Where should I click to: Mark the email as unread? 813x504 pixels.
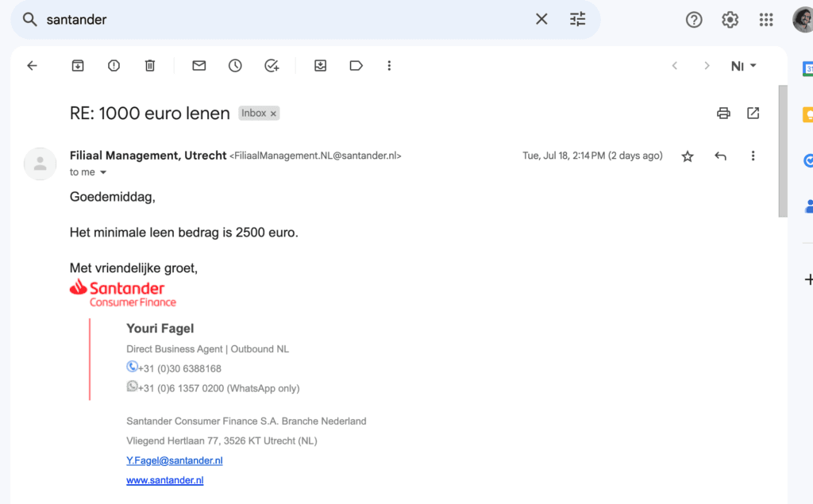click(199, 66)
